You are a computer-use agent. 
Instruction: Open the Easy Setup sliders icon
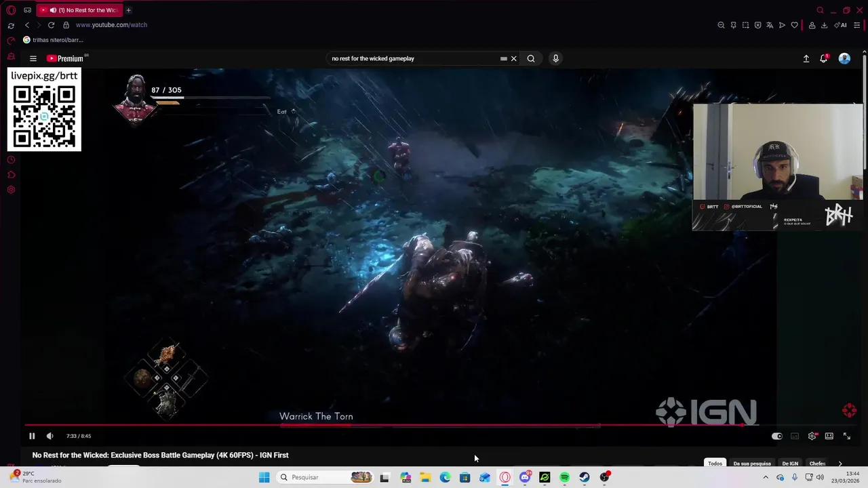[x=857, y=25]
